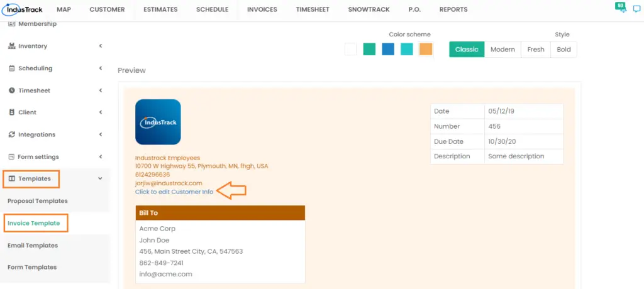Click the Bill To header bar
644x289 pixels.
point(220,213)
